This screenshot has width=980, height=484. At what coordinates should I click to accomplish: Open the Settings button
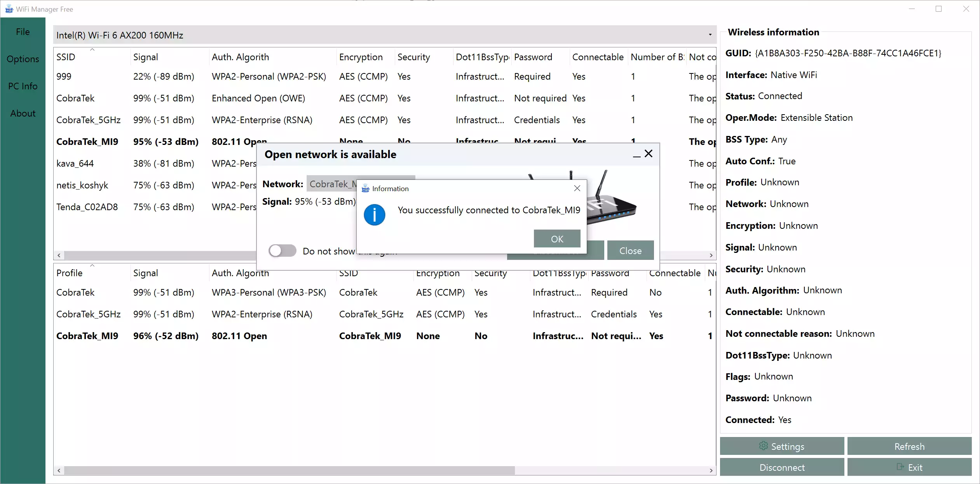(x=782, y=446)
